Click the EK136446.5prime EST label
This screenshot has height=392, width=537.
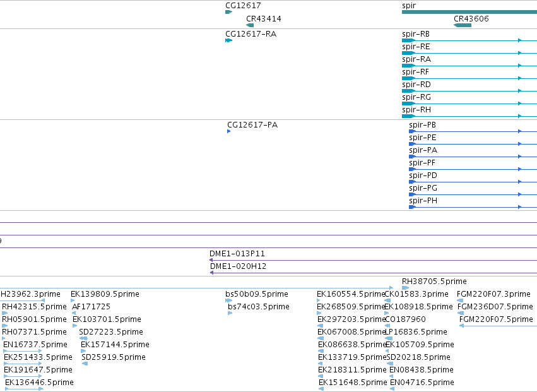pyautogui.click(x=39, y=383)
